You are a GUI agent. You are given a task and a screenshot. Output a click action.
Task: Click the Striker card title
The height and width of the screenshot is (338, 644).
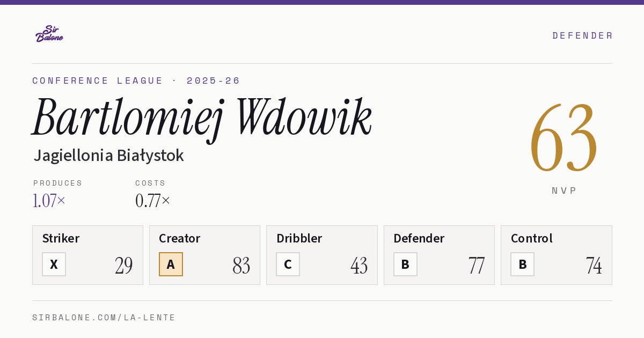coord(61,238)
